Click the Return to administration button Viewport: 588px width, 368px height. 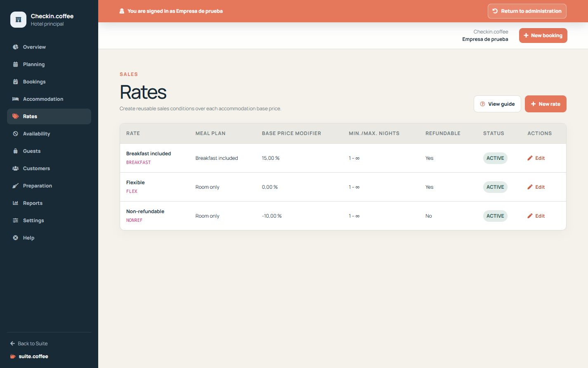(527, 11)
